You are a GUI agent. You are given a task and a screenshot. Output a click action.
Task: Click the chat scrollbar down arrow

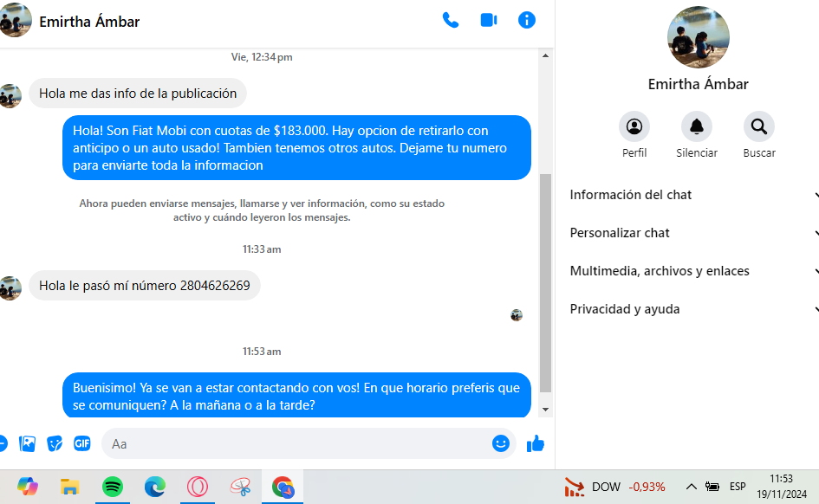pos(545,409)
